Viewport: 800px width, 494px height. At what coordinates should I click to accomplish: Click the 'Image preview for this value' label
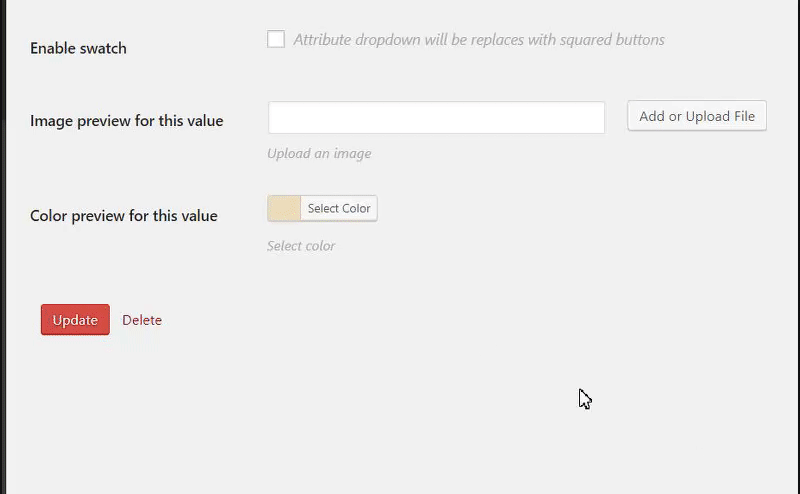tap(126, 121)
